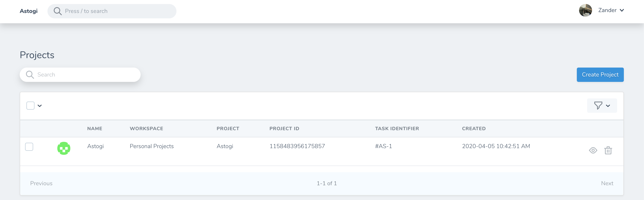This screenshot has height=200, width=644.
Task: Click the Create Project button
Action: 600,75
